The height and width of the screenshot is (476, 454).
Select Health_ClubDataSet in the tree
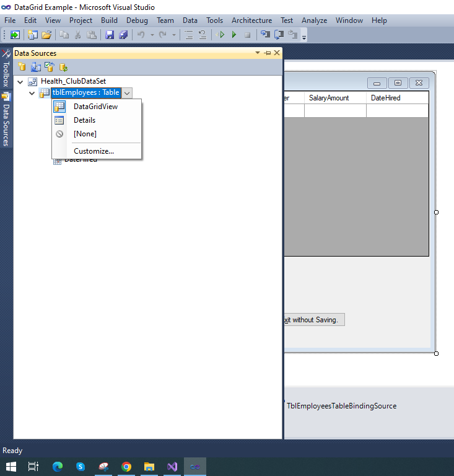(73, 81)
